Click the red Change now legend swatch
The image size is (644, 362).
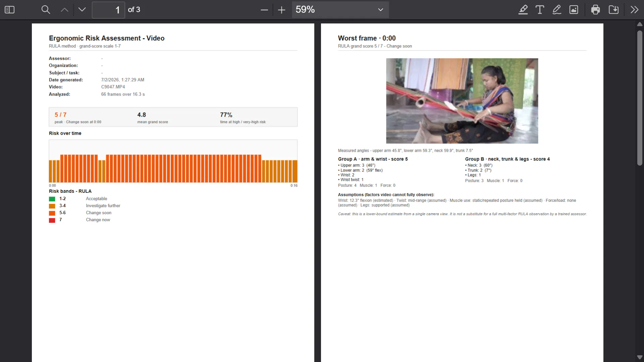[52, 220]
